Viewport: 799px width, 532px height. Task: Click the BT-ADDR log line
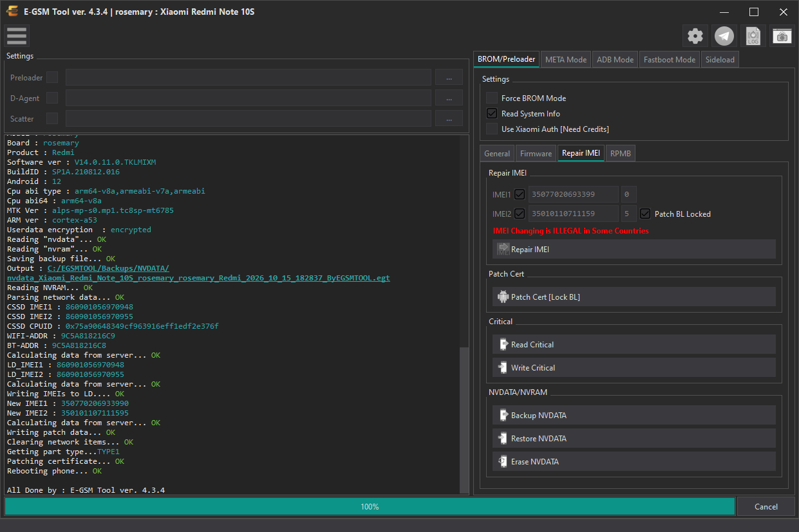57,345
